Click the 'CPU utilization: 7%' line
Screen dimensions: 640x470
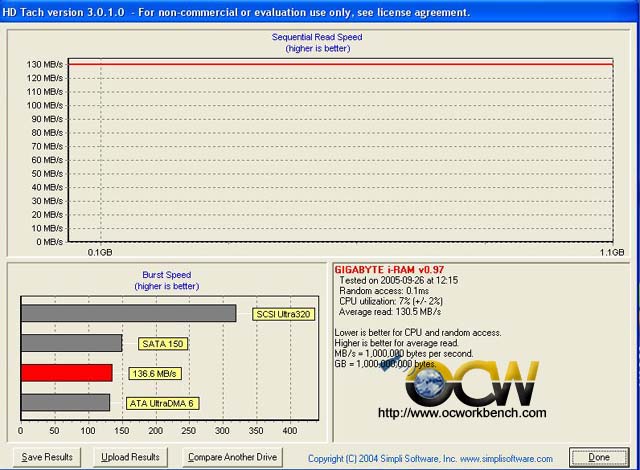tap(391, 302)
